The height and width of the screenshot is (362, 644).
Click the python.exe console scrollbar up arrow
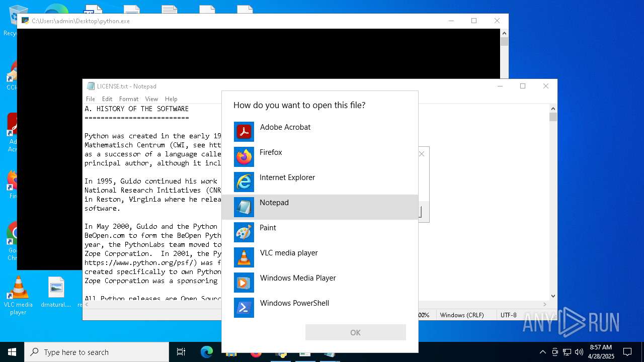[504, 33]
